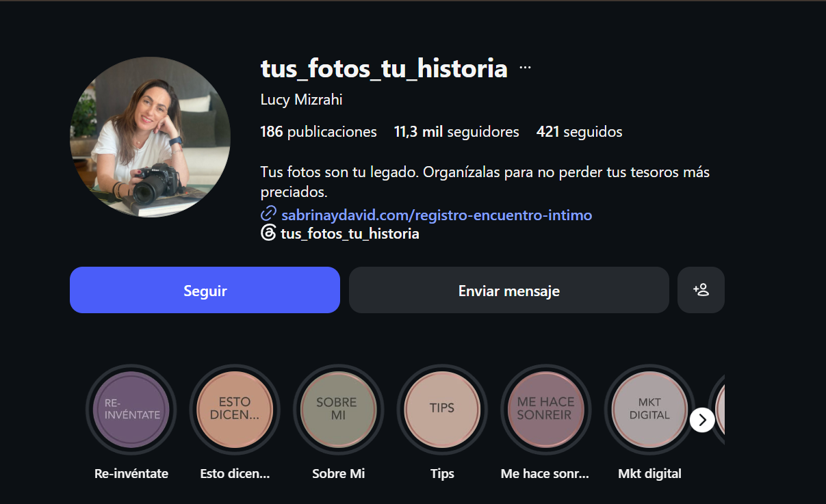Viewport: 826px width, 504px height.
Task: Open the sabrinaydavid.com registro-encuentro-intimo link
Action: [437, 215]
